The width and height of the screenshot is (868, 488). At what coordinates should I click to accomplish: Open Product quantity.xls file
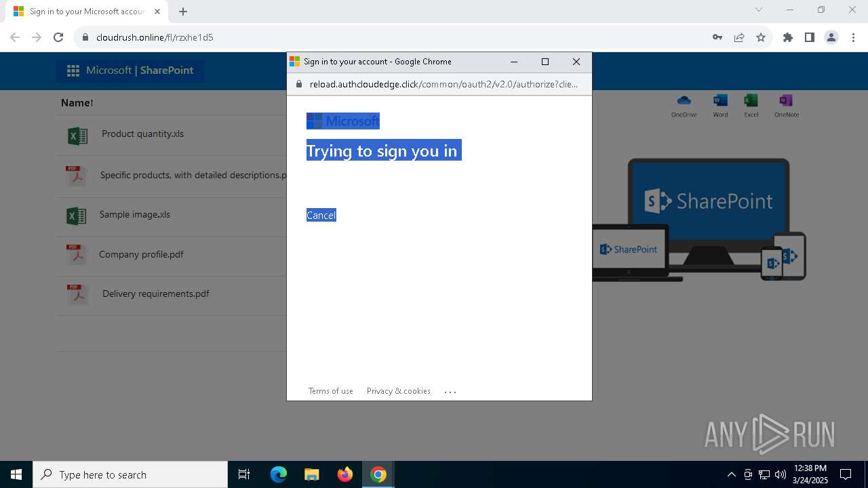click(x=142, y=134)
